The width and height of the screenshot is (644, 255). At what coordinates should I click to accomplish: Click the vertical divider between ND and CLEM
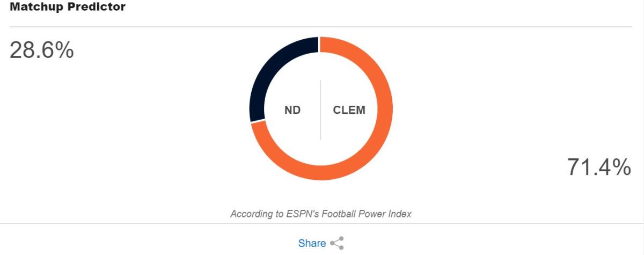tap(321, 110)
